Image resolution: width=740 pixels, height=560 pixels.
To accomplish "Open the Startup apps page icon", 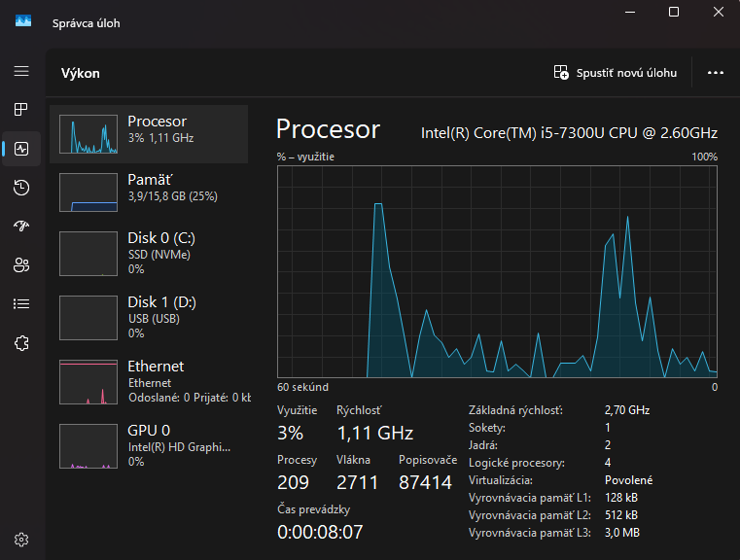I will (21, 227).
